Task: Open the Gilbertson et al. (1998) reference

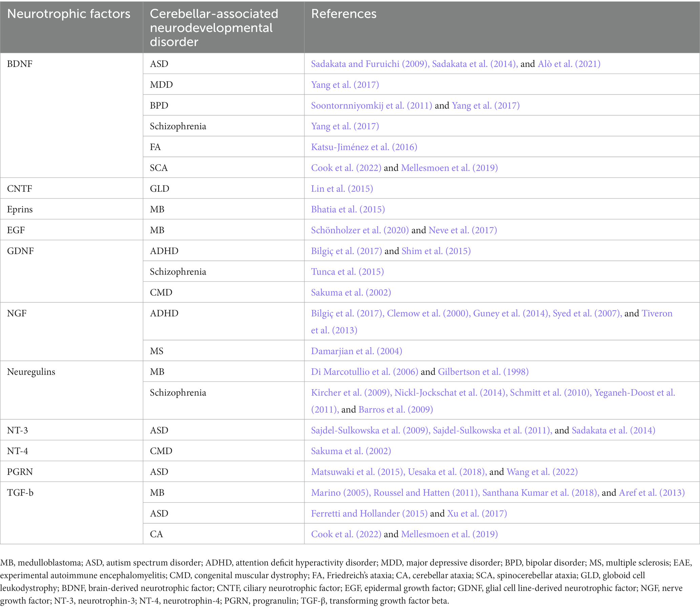Action: [483, 372]
